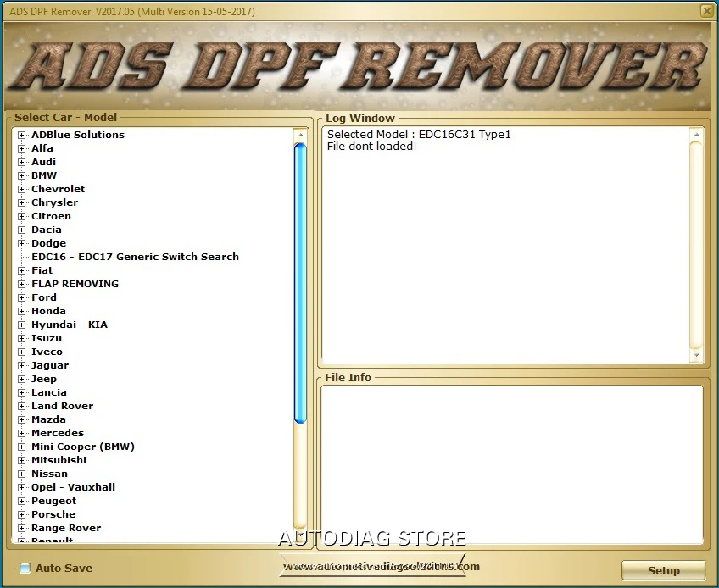
Task: Click Log Window scrollbar down arrow
Action: [697, 355]
